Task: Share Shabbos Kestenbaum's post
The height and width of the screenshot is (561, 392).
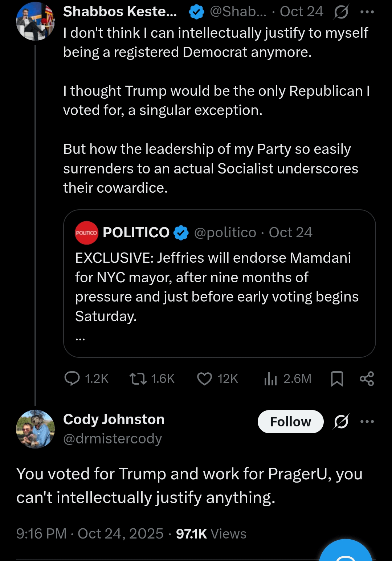Action: (367, 378)
